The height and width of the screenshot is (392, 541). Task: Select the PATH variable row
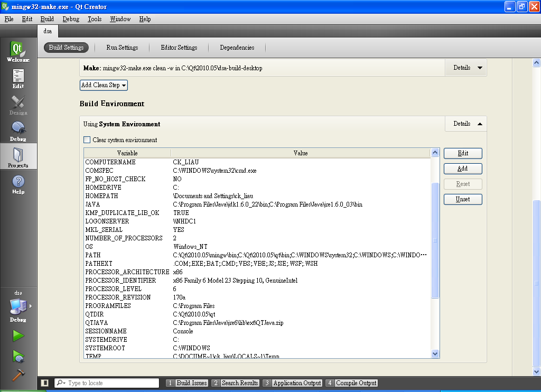pos(257,255)
